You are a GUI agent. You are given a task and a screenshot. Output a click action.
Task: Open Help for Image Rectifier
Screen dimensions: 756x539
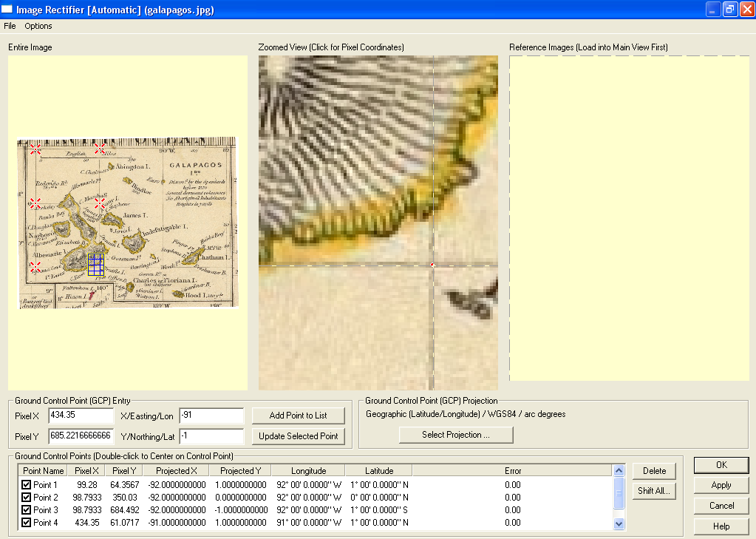point(721,526)
